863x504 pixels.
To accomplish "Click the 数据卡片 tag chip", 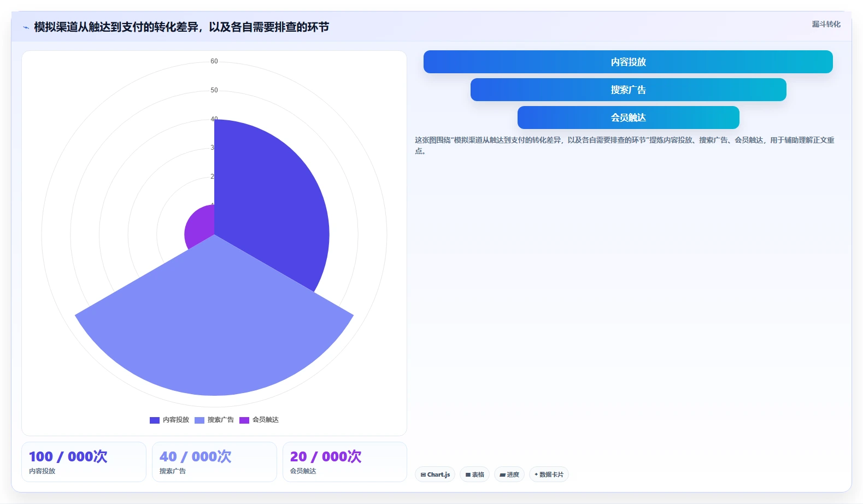I will 549,474.
